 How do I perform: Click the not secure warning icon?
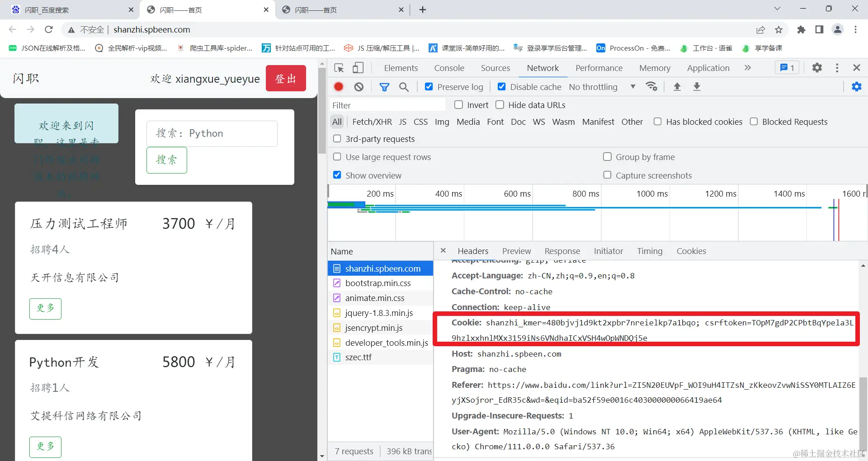[x=71, y=30]
